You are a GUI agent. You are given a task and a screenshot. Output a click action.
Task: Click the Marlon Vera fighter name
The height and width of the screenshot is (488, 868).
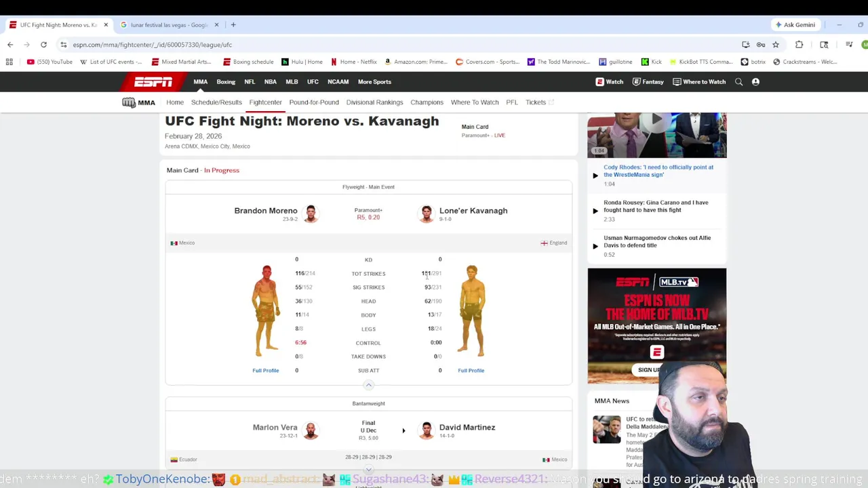point(275,428)
